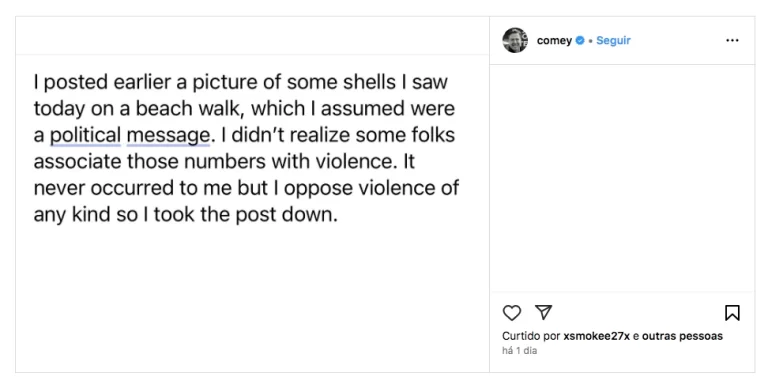The image size is (768, 388).
Task: Like the post with the heart icon
Action: point(512,313)
